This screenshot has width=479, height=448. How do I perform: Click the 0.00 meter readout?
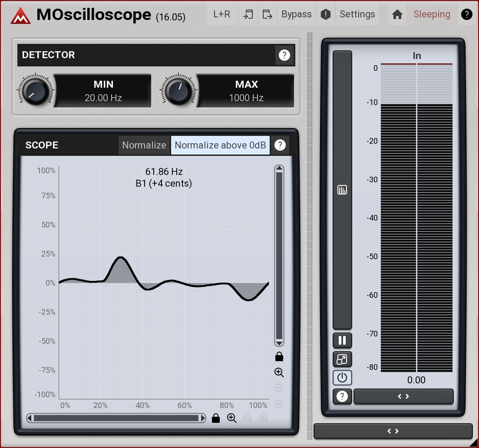[x=416, y=380]
